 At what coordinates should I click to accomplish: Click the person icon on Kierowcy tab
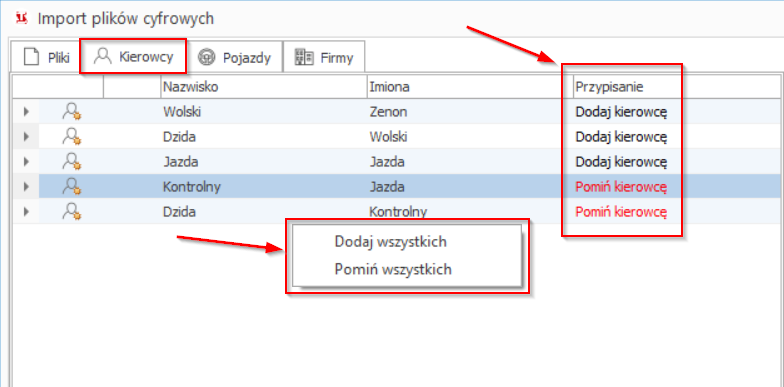tap(103, 56)
